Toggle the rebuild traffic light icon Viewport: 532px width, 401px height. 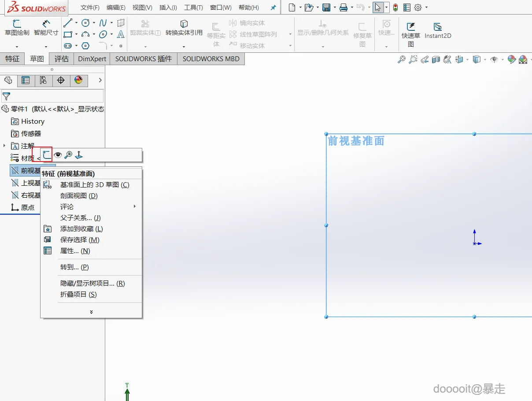tap(395, 7)
